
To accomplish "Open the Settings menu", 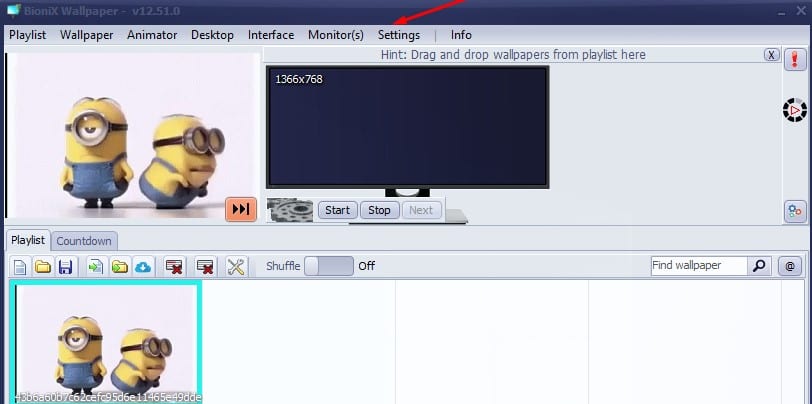I will click(399, 35).
